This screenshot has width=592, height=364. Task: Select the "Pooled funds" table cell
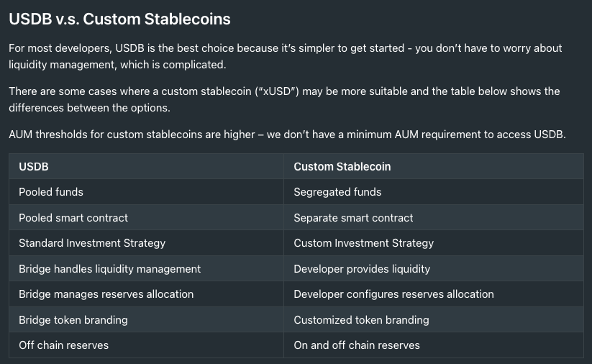(x=51, y=192)
